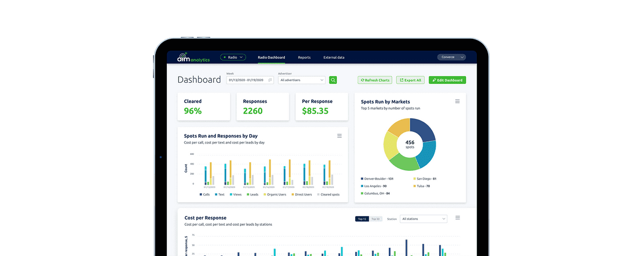Open the Reports tab
This screenshot has width=644, height=256.
pyautogui.click(x=304, y=58)
